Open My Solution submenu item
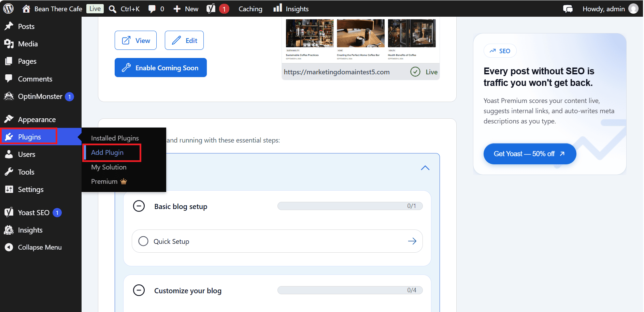This screenshot has width=644, height=312. 109,167
